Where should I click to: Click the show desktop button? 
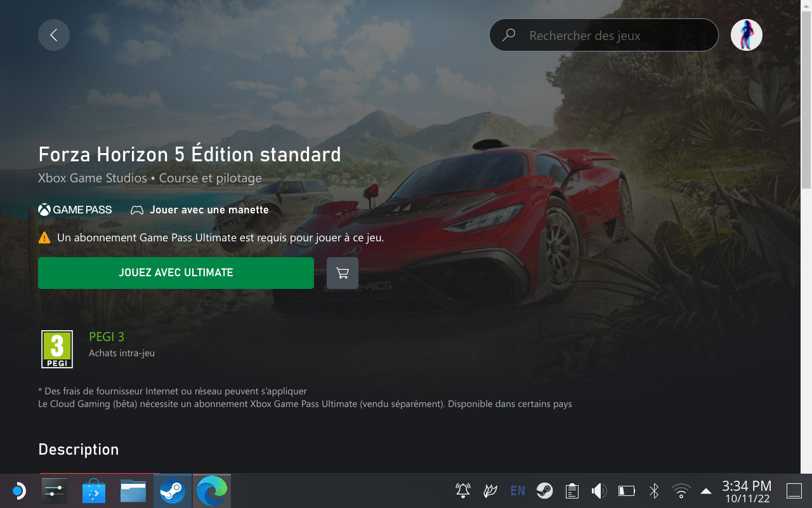pyautogui.click(x=794, y=490)
